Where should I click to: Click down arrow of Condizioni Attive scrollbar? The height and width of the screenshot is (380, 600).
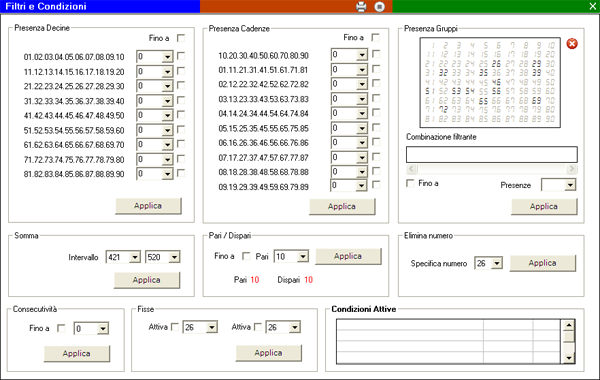(x=569, y=358)
